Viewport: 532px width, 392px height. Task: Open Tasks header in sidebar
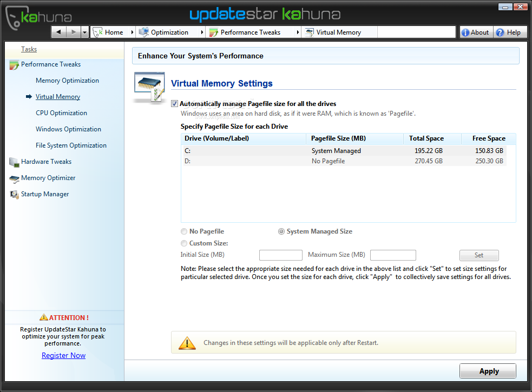29,49
